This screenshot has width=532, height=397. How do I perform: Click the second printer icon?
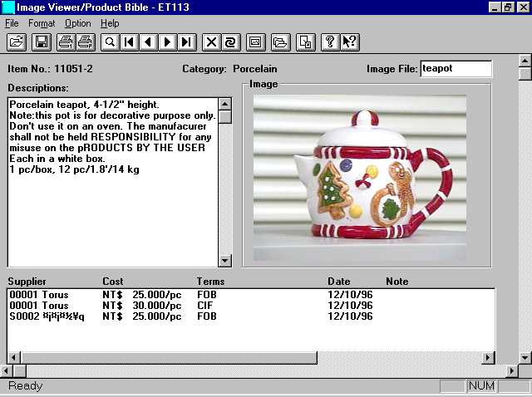coord(86,42)
